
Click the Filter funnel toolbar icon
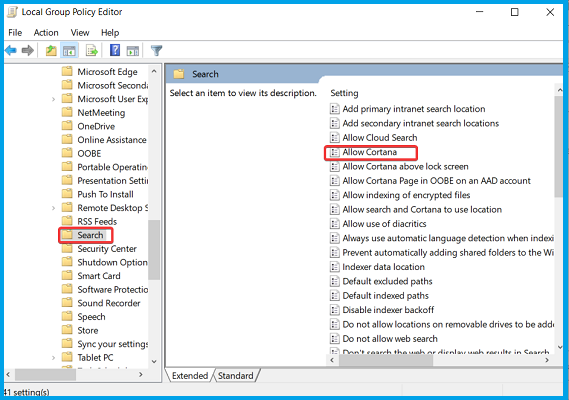[x=156, y=50]
